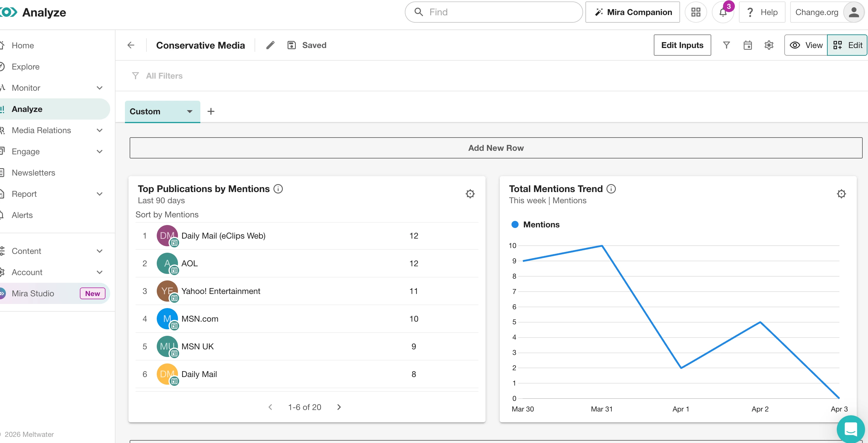Add a new tab with plus
The height and width of the screenshot is (443, 868).
[211, 112]
